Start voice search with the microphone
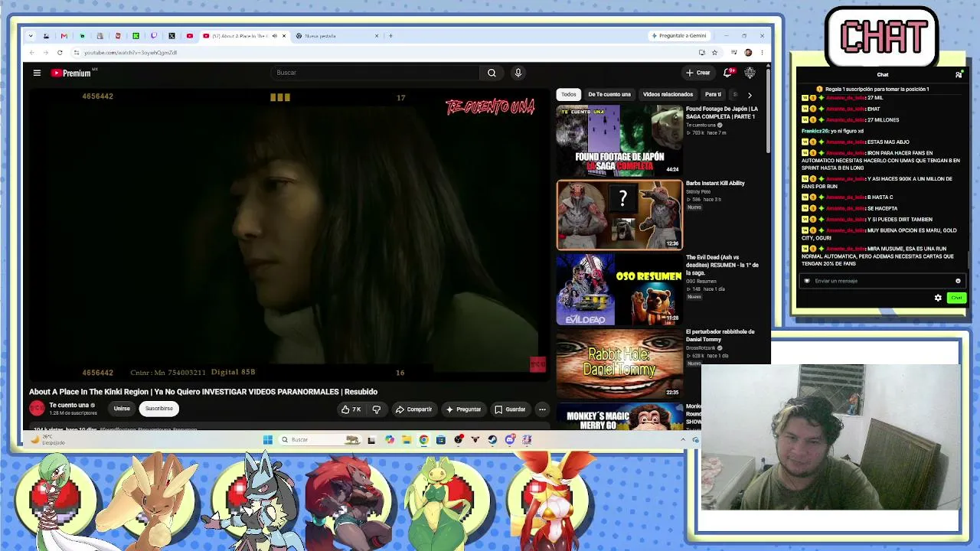Viewport: 980px width, 551px height. point(518,73)
